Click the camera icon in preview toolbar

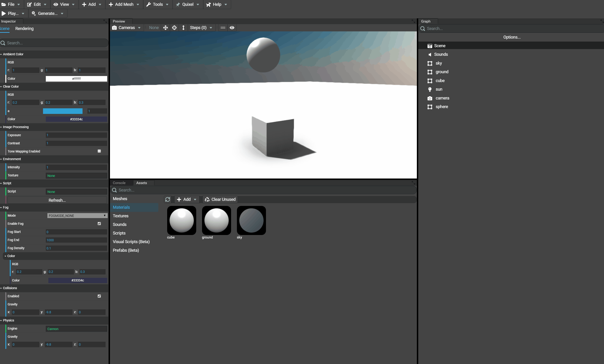coord(115,28)
